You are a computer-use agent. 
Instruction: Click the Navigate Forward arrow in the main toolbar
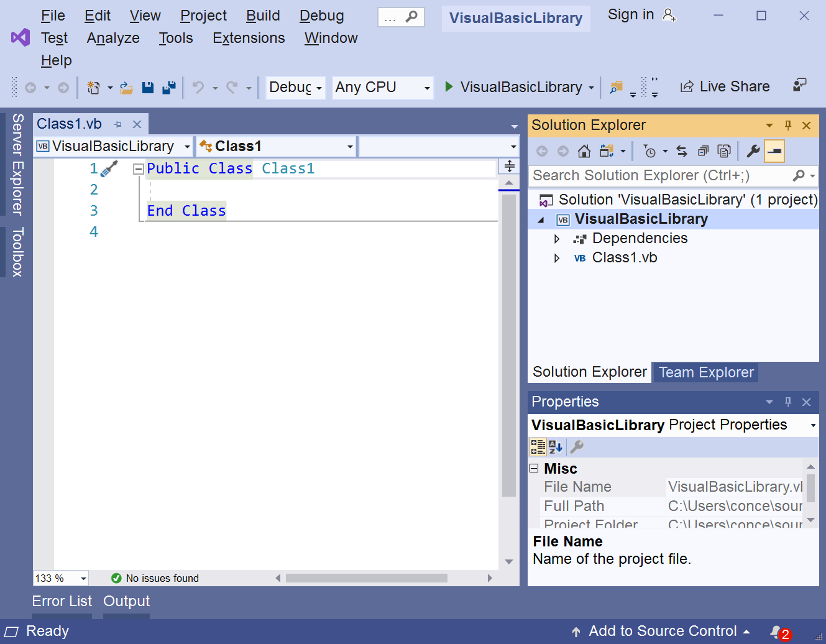[63, 88]
